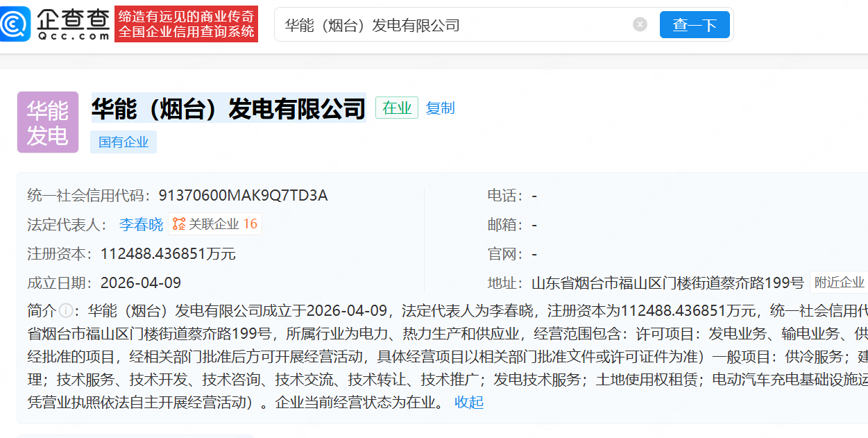Select the 国有企业 tag
This screenshot has width=868, height=438.
pos(124,142)
